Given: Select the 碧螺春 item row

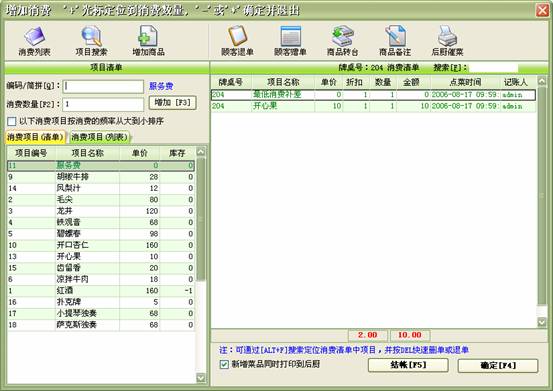Looking at the screenshot, I should coord(101,233).
